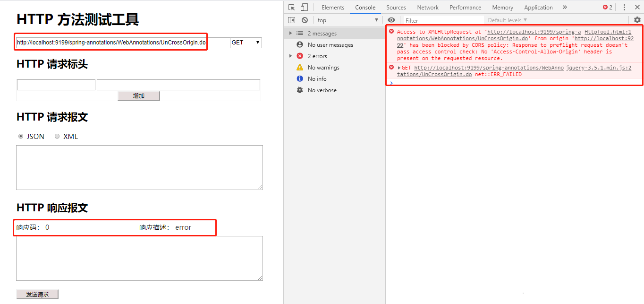Click the messages list icon in sidebar
Screen dimensions: 644x304
(299, 33)
